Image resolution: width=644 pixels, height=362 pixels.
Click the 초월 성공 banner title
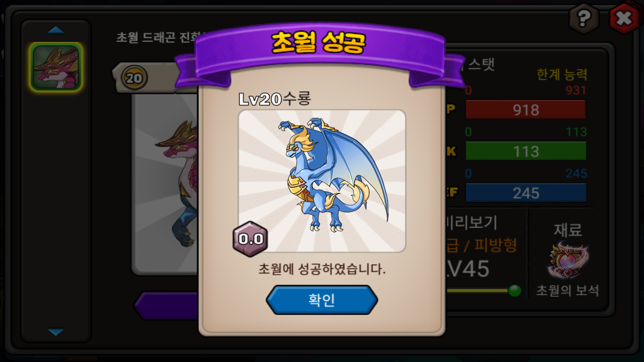pyautogui.click(x=319, y=42)
